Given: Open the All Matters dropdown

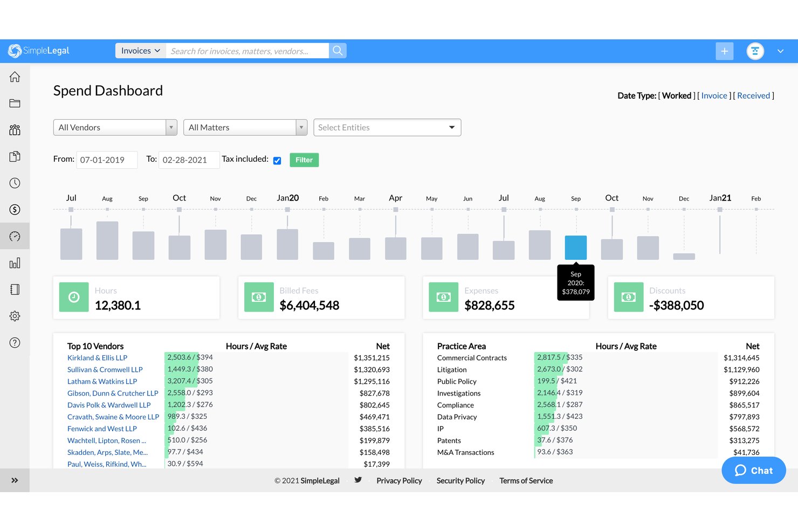Looking at the screenshot, I should pyautogui.click(x=245, y=127).
